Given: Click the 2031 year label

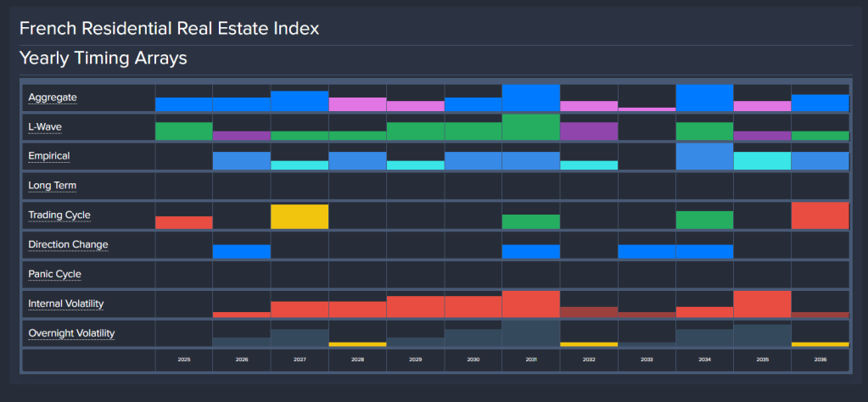Looking at the screenshot, I should point(531,360).
